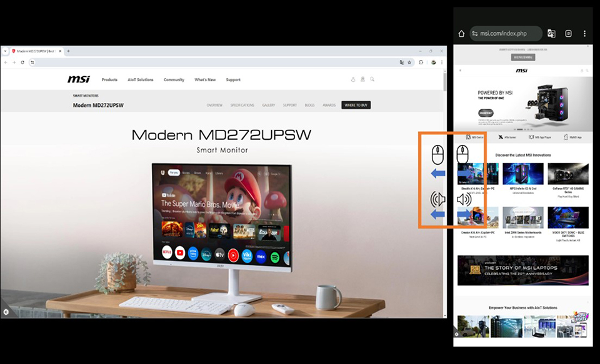Close the region notice banner on phone
The image size is (600, 364).
click(588, 47)
